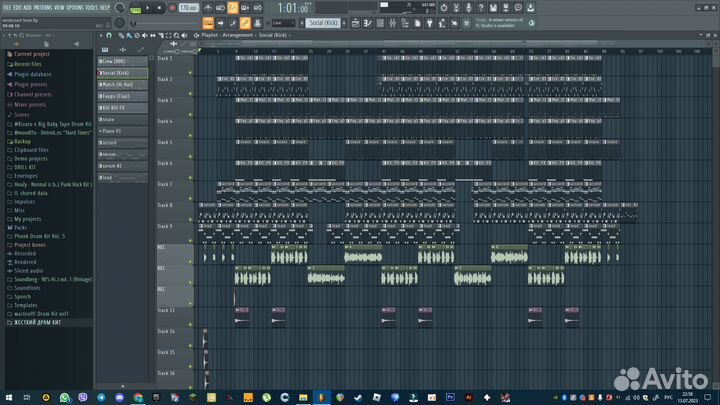
Task: Select the Piano V3 pattern
Action: pyautogui.click(x=123, y=131)
